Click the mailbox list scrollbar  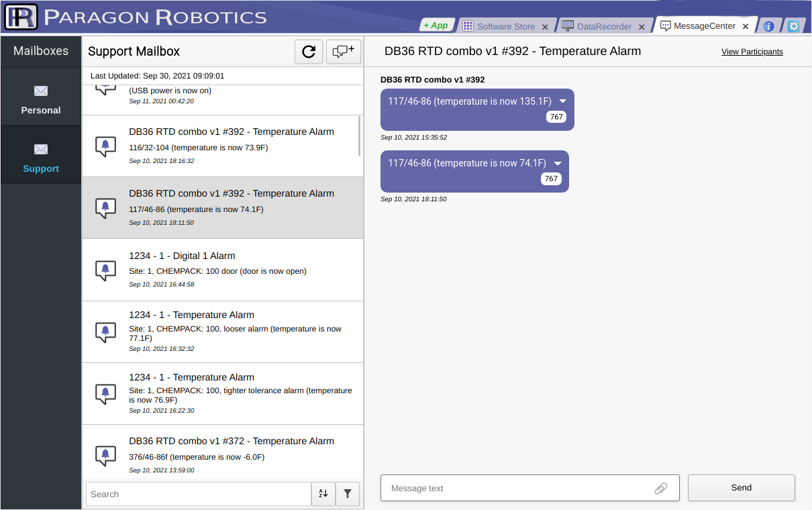tap(360, 136)
